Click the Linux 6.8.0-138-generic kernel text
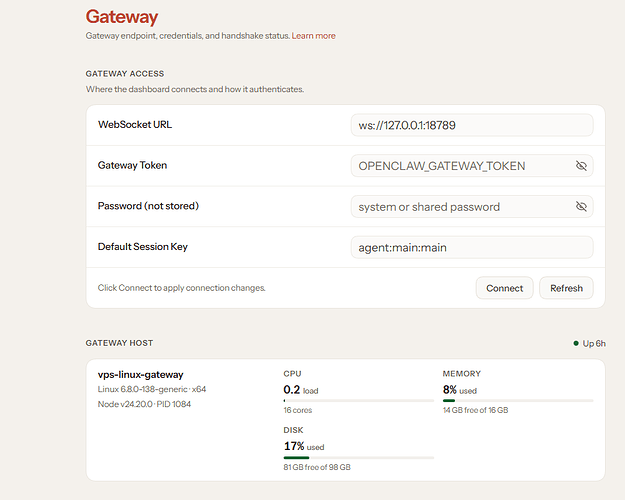This screenshot has width=625, height=500. pyautogui.click(x=152, y=389)
